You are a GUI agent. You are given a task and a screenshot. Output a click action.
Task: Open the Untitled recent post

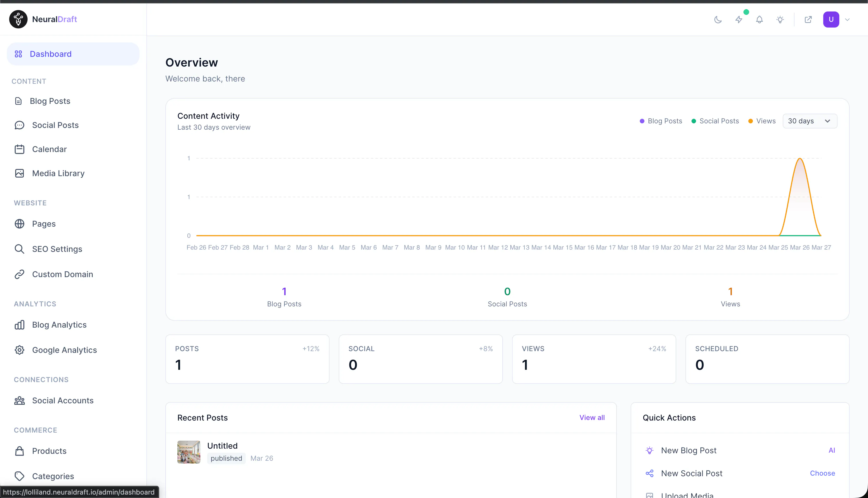(x=222, y=446)
